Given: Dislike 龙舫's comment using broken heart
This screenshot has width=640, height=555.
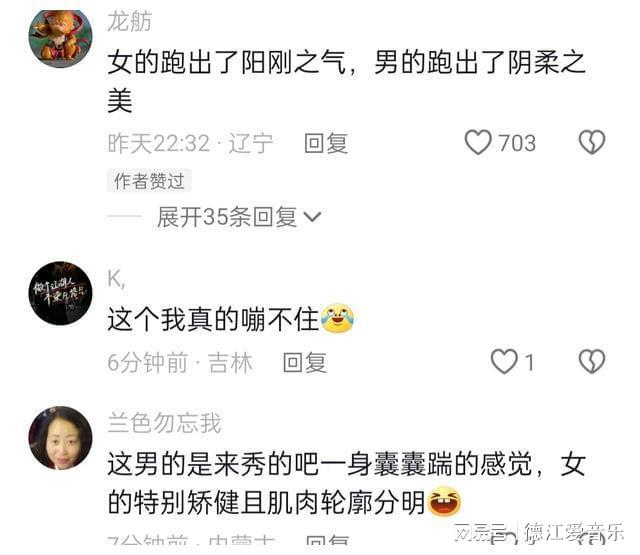Looking at the screenshot, I should tap(592, 142).
